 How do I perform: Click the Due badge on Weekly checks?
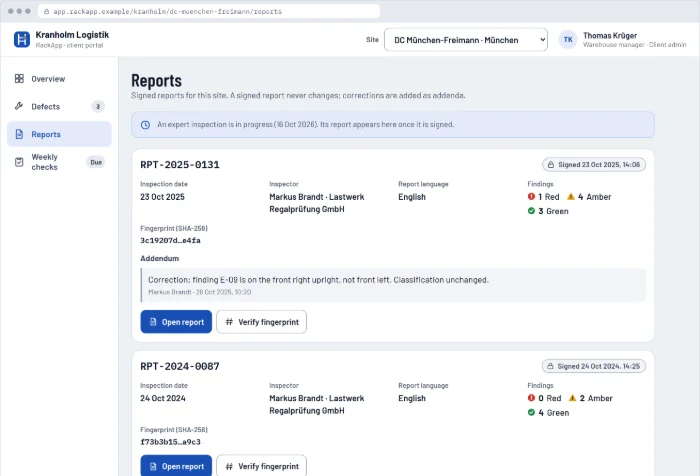96,162
